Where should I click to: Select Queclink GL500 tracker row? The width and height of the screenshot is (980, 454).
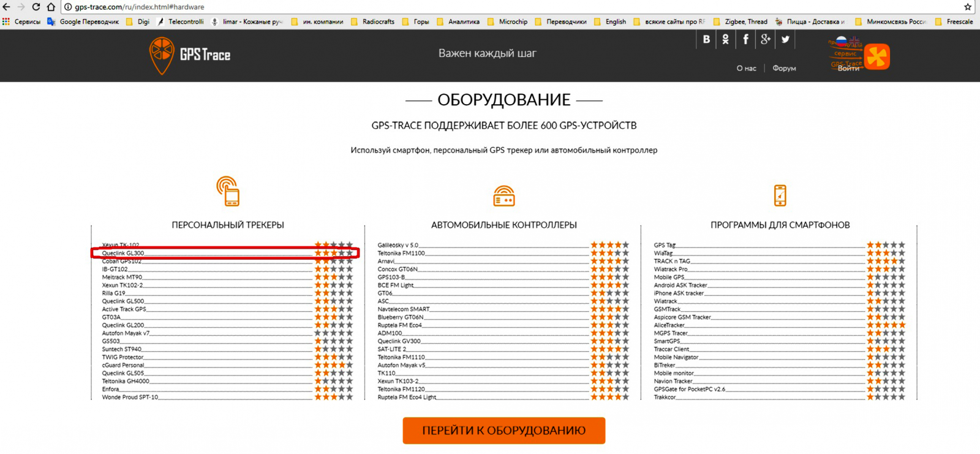[x=227, y=301]
